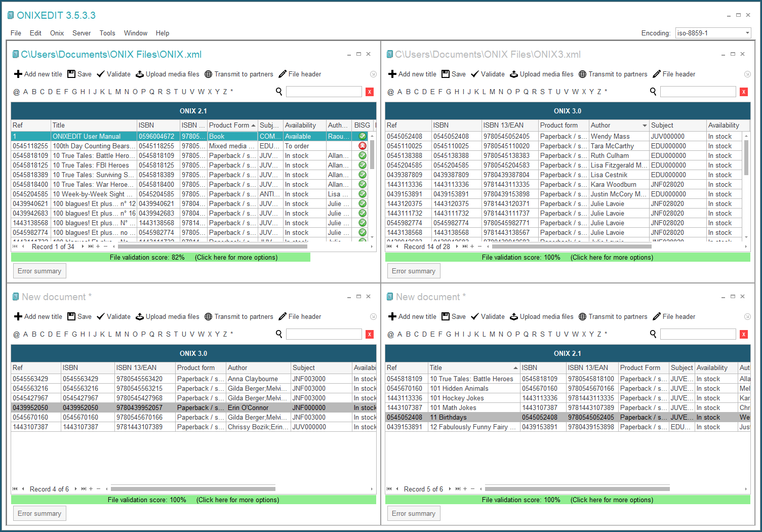The width and height of the screenshot is (762, 532).
Task: Select row 10 True Tales: FBI Heroes
Action: click(x=190, y=165)
